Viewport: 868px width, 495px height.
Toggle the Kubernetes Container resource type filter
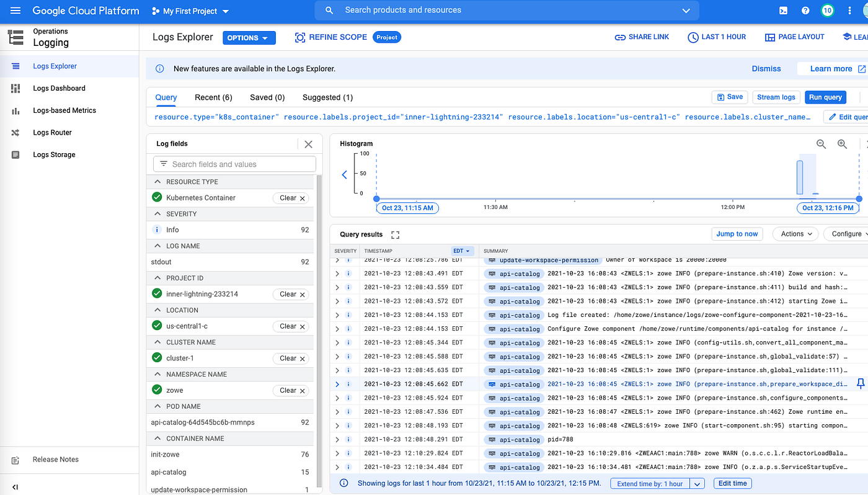157,197
